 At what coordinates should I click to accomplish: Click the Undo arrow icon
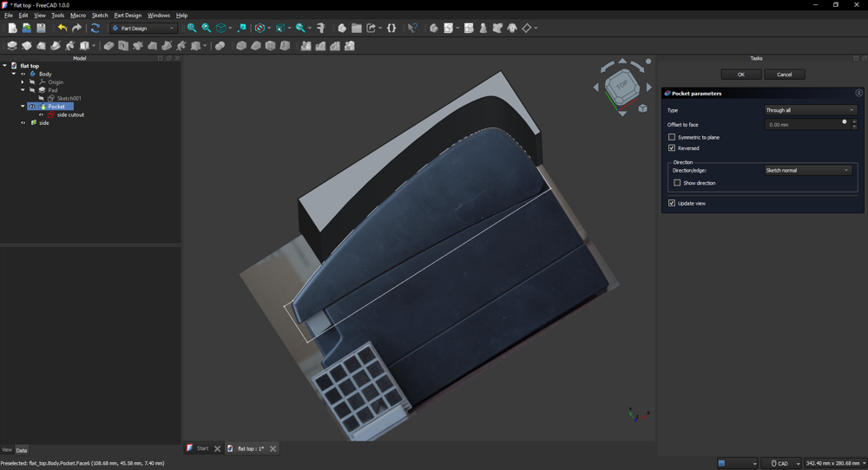62,29
